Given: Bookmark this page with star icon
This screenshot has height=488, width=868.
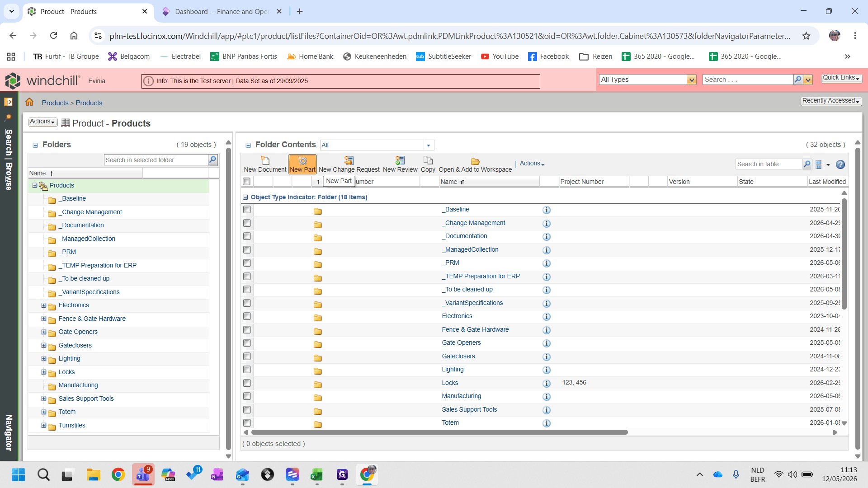Looking at the screenshot, I should point(806,36).
